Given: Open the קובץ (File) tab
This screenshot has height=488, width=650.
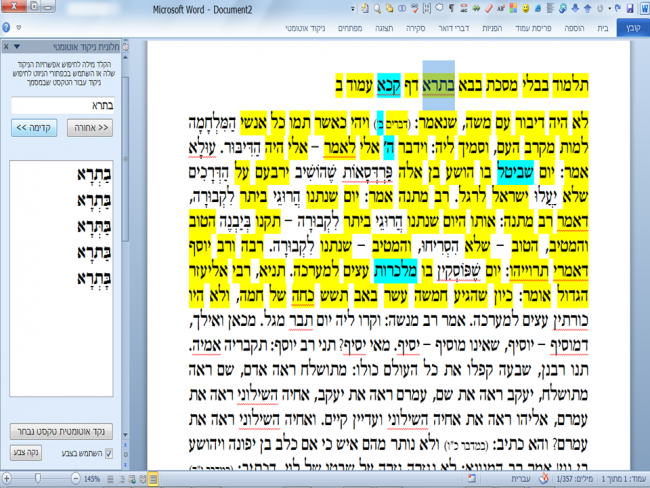Looking at the screenshot, I should 633,28.
